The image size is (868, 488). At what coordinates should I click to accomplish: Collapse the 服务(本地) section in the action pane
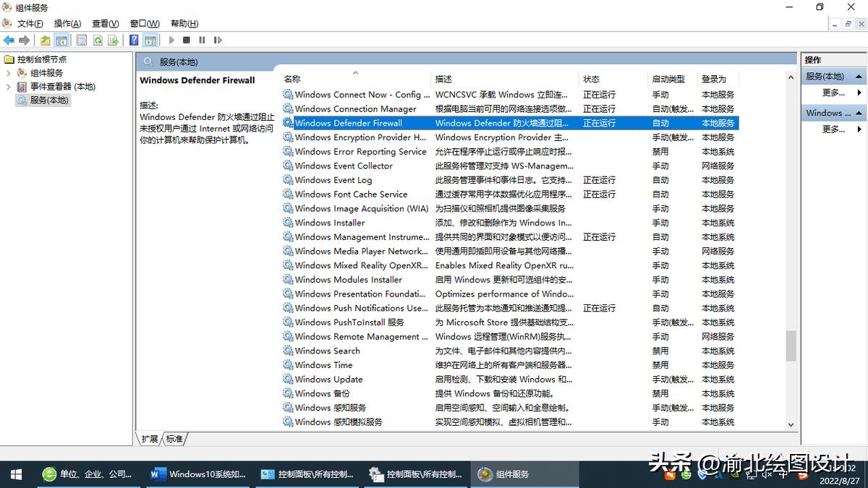(x=858, y=75)
